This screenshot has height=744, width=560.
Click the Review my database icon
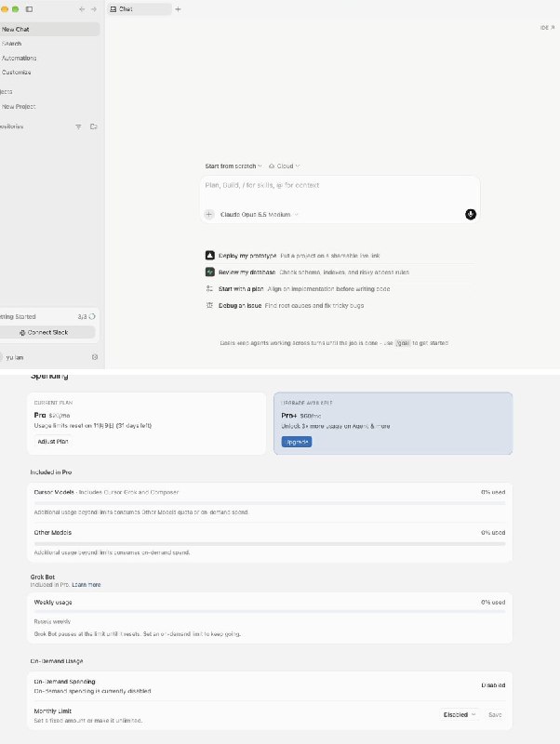point(209,272)
